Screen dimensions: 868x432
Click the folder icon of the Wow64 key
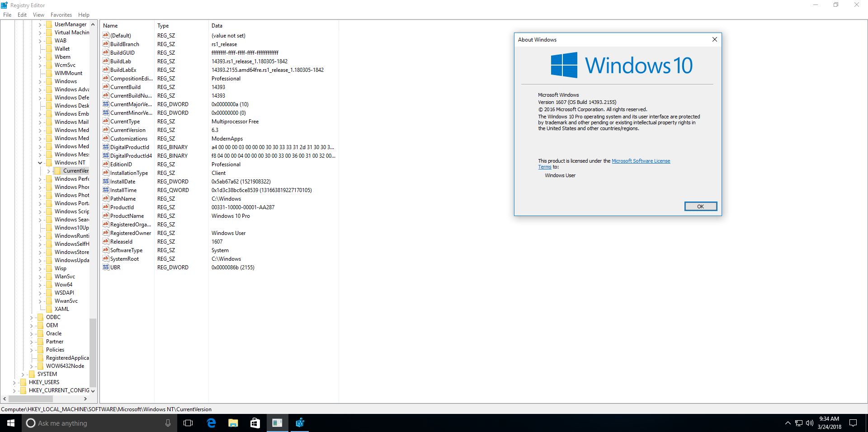pyautogui.click(x=49, y=285)
